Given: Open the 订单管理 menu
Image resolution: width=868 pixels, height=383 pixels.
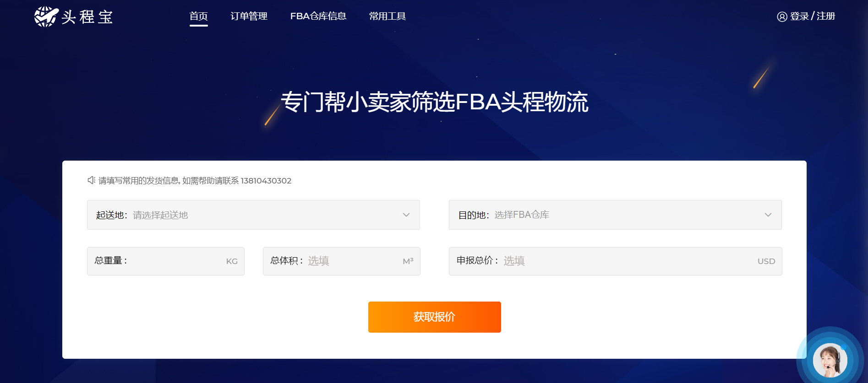Looking at the screenshot, I should [x=249, y=16].
